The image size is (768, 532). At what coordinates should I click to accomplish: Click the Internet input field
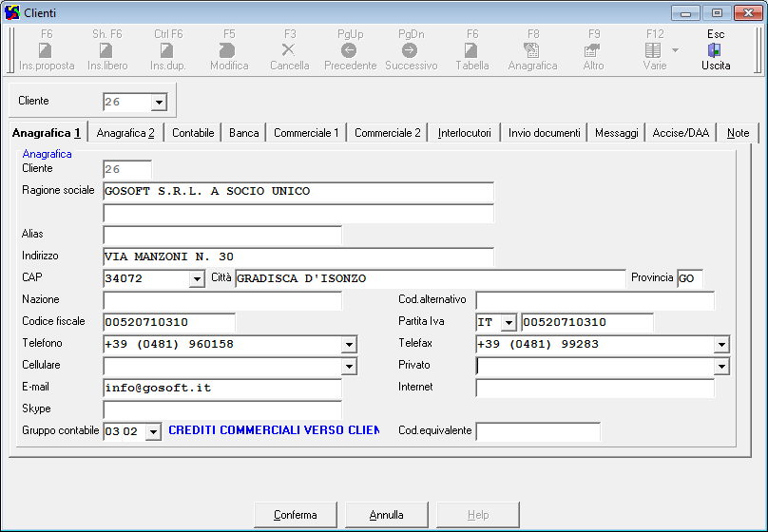[x=595, y=389]
